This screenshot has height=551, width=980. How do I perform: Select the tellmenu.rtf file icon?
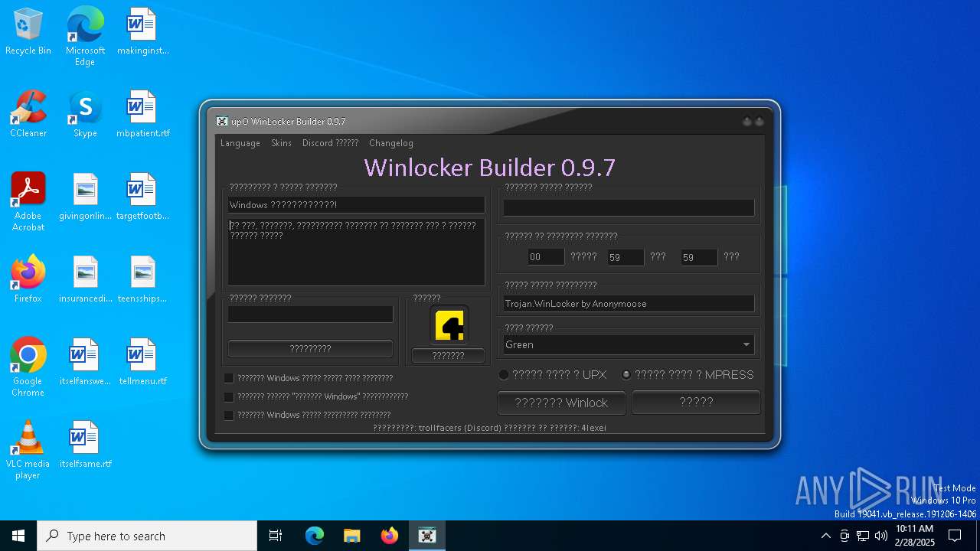click(142, 363)
